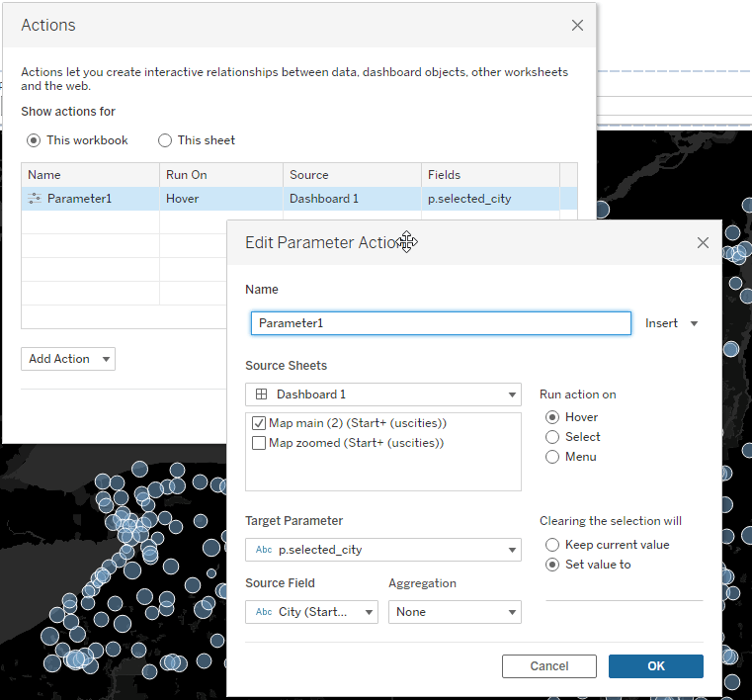752x700 pixels.
Task: Check the Map zoomed sheet checkbox
Action: click(x=259, y=443)
